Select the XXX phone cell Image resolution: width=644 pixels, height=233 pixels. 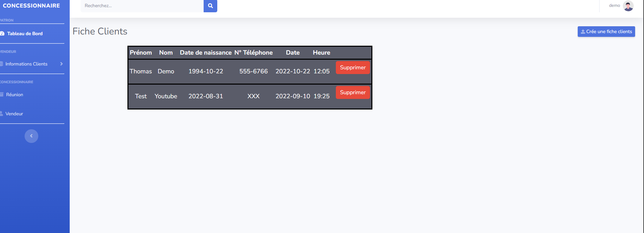pos(254,96)
